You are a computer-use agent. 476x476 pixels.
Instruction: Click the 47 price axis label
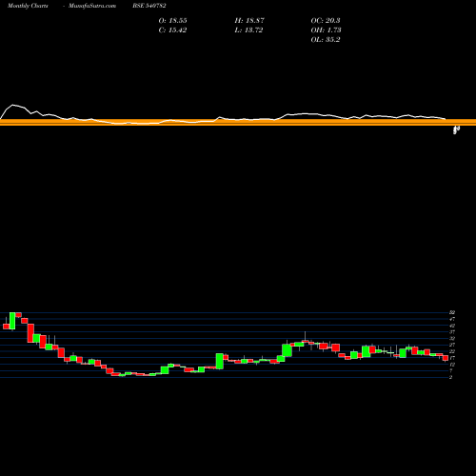coord(452,319)
